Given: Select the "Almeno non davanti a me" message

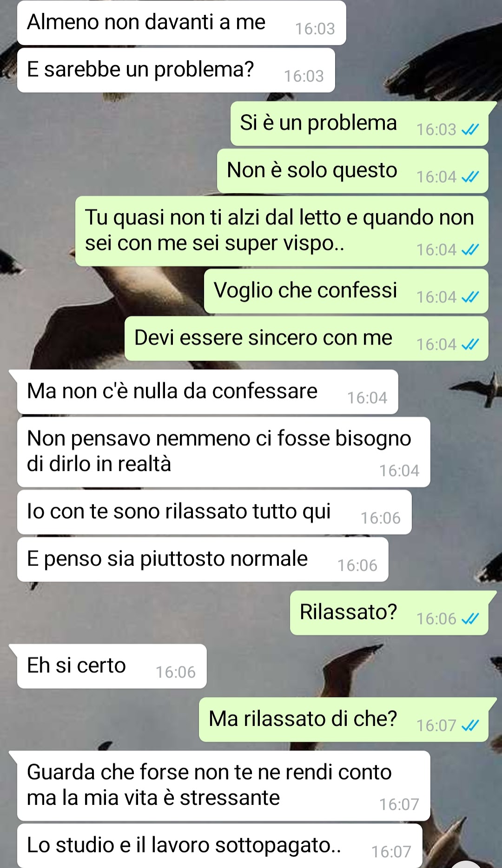Looking at the screenshot, I should tap(182, 23).
